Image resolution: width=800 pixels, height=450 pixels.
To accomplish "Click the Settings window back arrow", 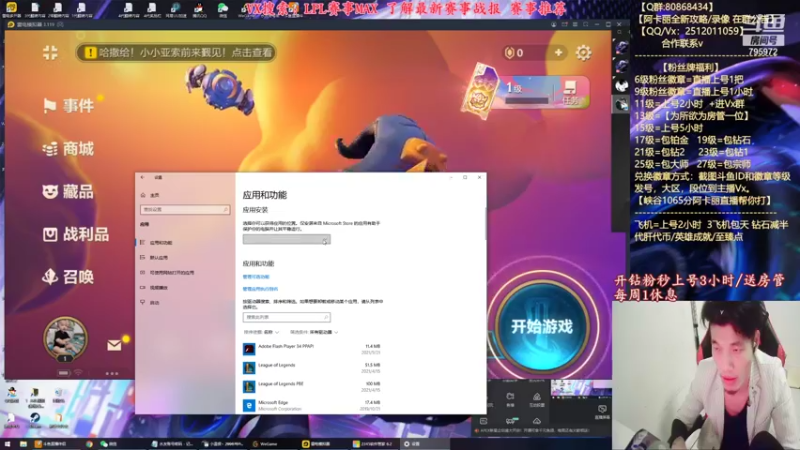I will (142, 177).
